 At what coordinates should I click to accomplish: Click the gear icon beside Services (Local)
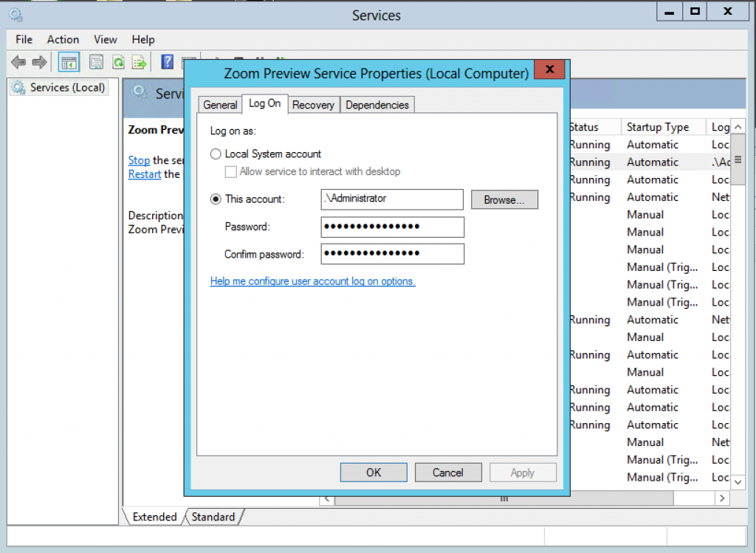click(18, 88)
